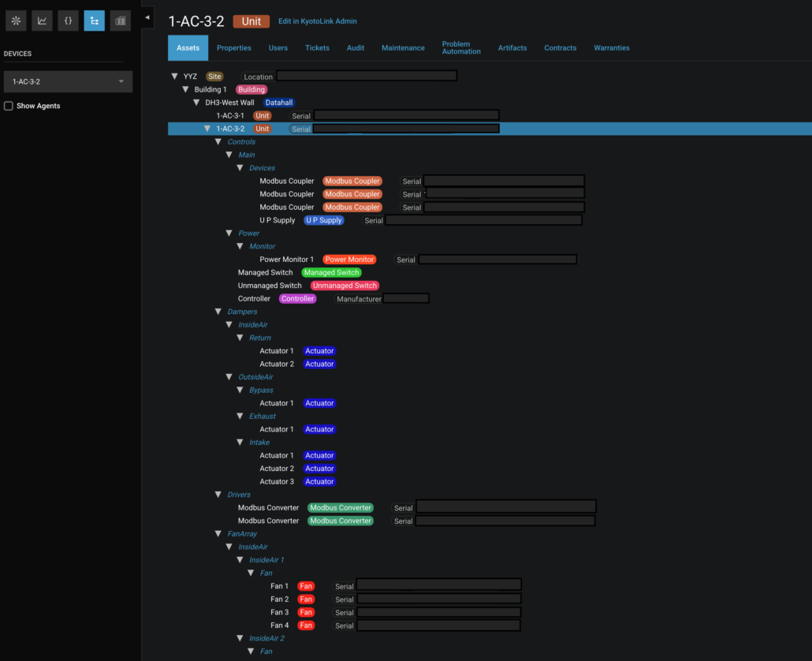812x661 pixels.
Task: Click the green Managed Switch badge
Action: tap(331, 272)
